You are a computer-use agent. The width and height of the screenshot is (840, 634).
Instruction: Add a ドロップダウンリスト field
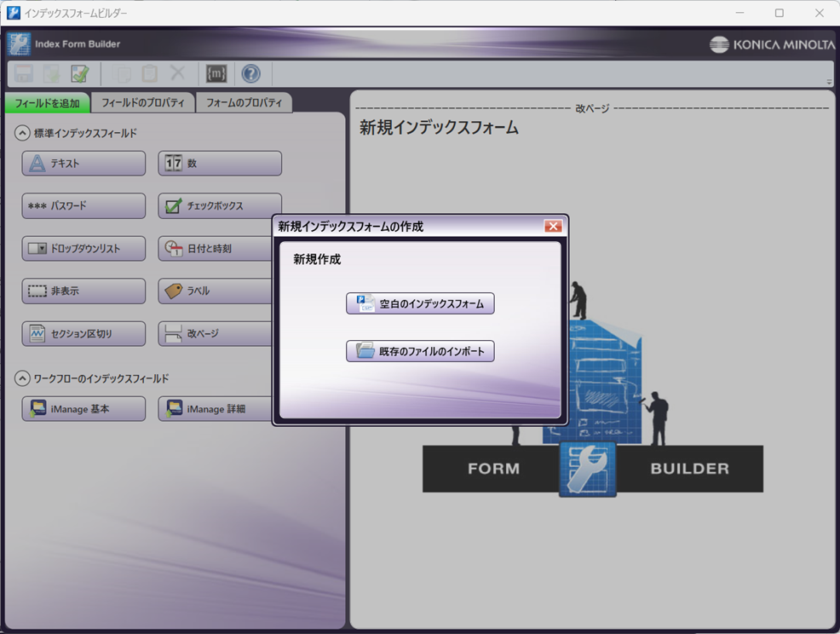83,249
